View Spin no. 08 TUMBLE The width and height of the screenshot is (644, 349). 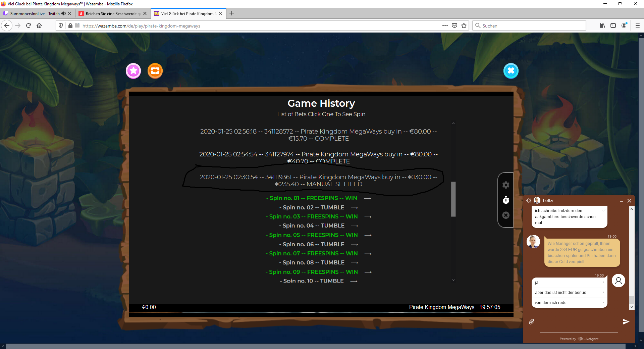click(x=318, y=262)
